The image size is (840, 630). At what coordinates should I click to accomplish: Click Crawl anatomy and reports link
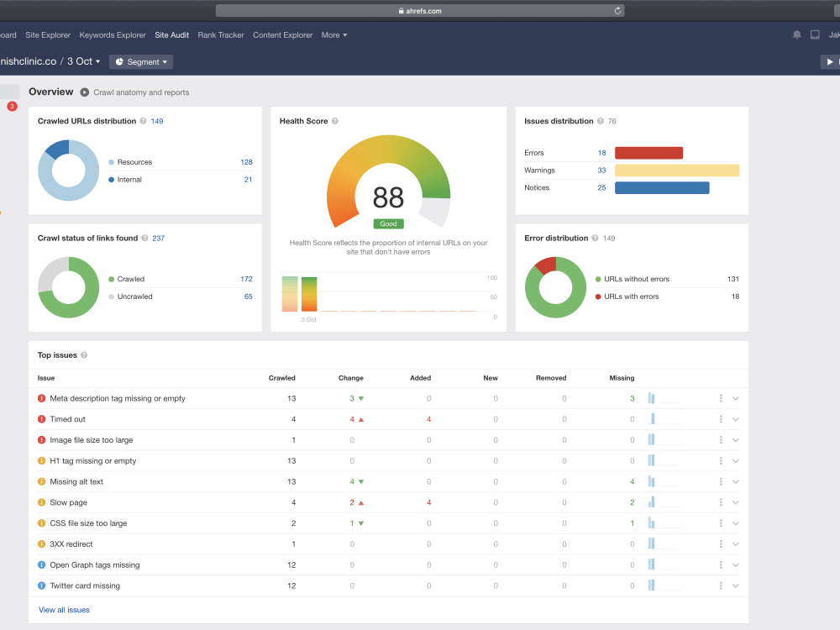click(141, 92)
